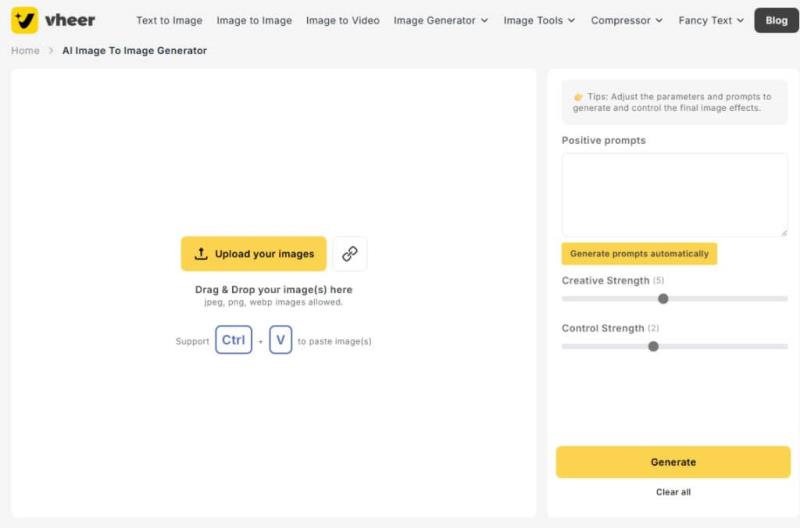
Task: Click the vheer yellow logo icon
Action: (24, 20)
